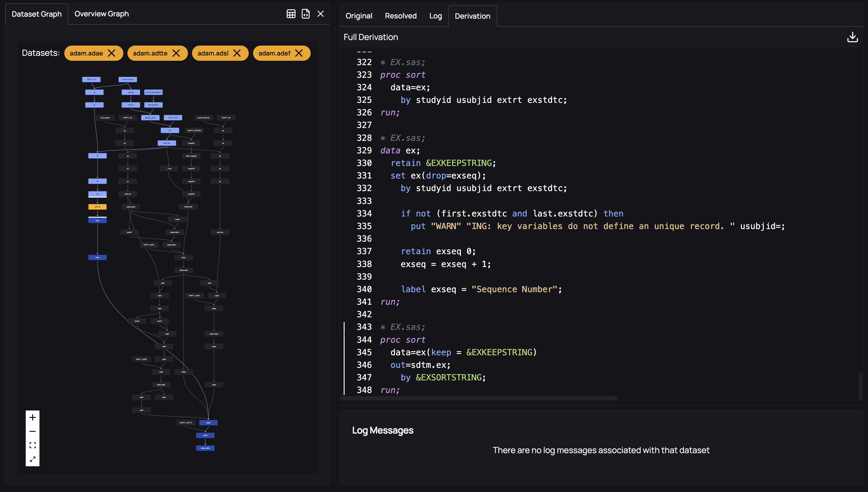
Task: Switch to the Overview Graph tab
Action: (101, 14)
